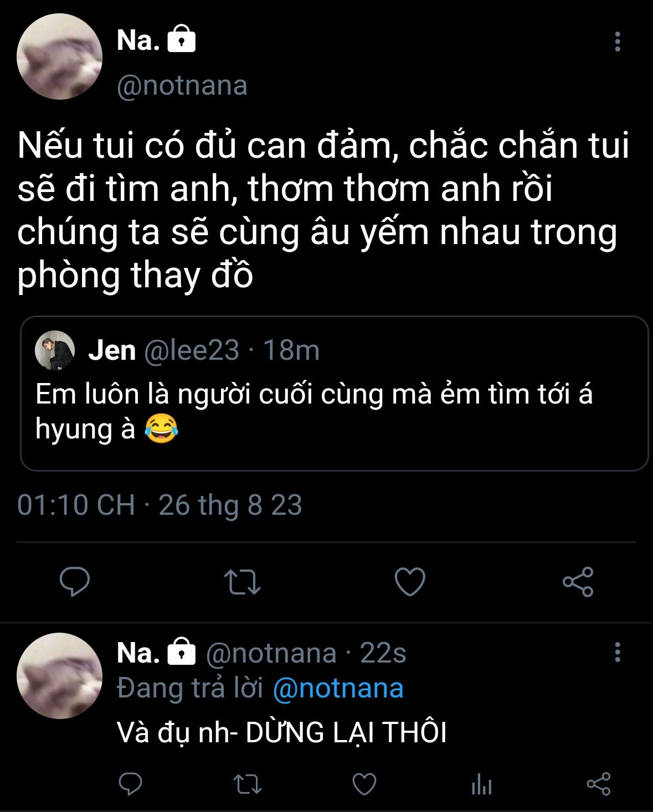View analytics of the reply tweet
The width and height of the screenshot is (653, 812).
coord(481,784)
